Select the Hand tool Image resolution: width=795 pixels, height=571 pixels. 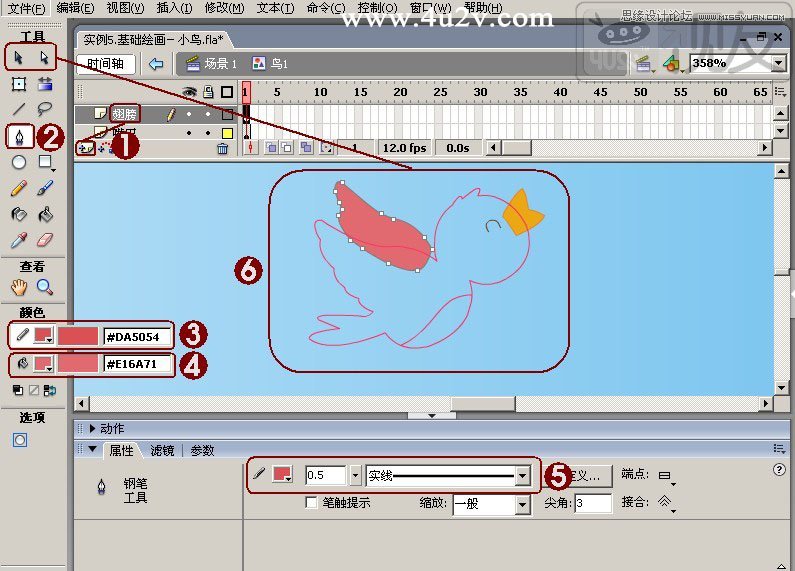click(19, 288)
